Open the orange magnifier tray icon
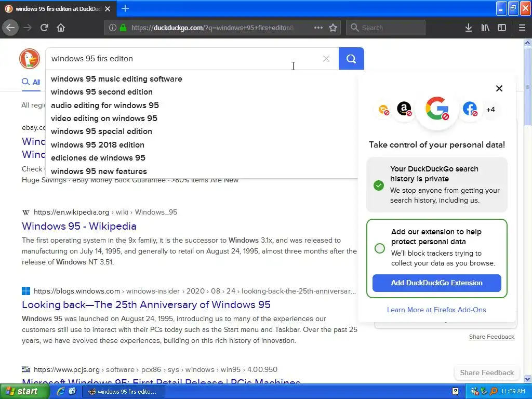532x399 pixels. pos(494,391)
